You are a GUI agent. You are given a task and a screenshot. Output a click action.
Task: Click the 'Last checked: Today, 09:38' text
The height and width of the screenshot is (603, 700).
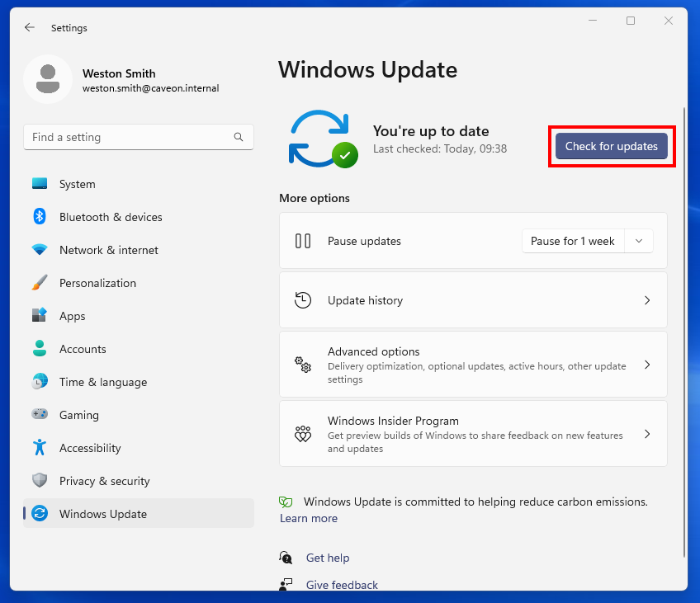click(x=440, y=148)
